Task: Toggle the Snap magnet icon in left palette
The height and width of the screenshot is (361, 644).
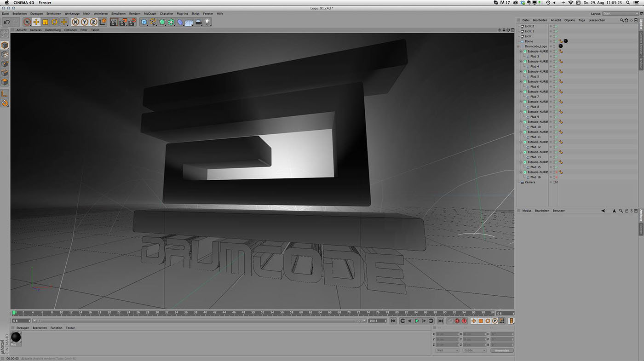Action: click(5, 103)
